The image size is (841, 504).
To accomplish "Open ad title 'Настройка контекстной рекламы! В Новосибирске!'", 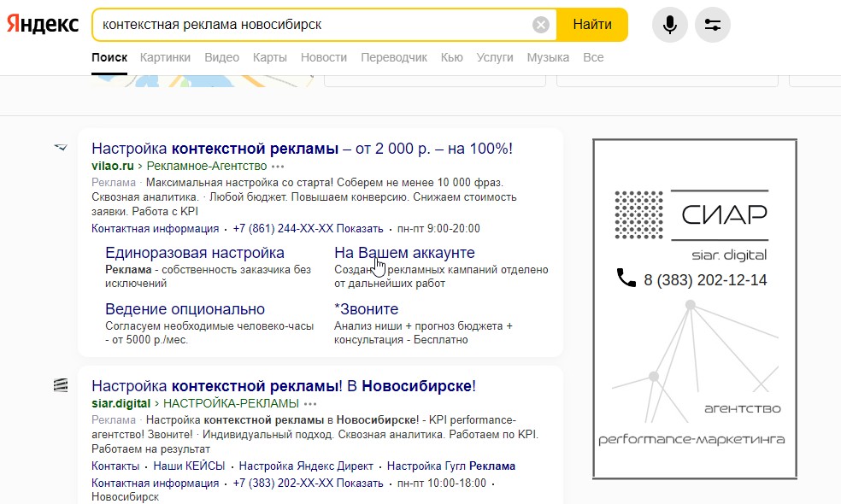I will click(284, 386).
